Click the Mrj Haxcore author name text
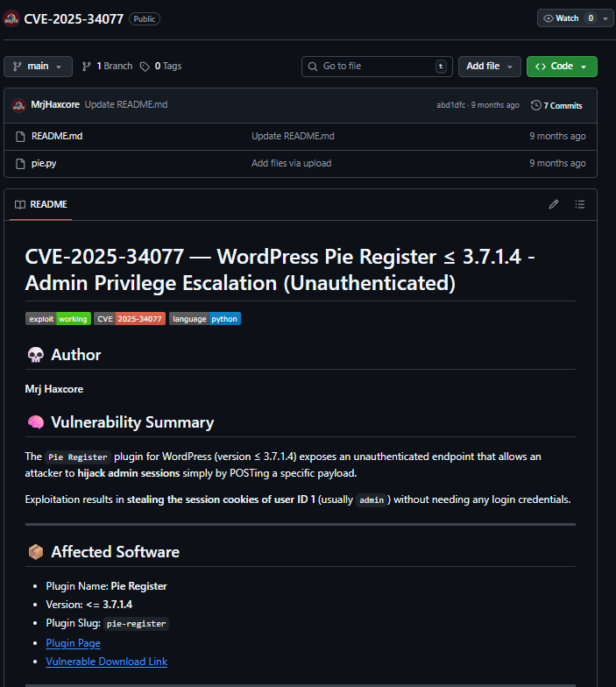The image size is (616, 687). 54,389
